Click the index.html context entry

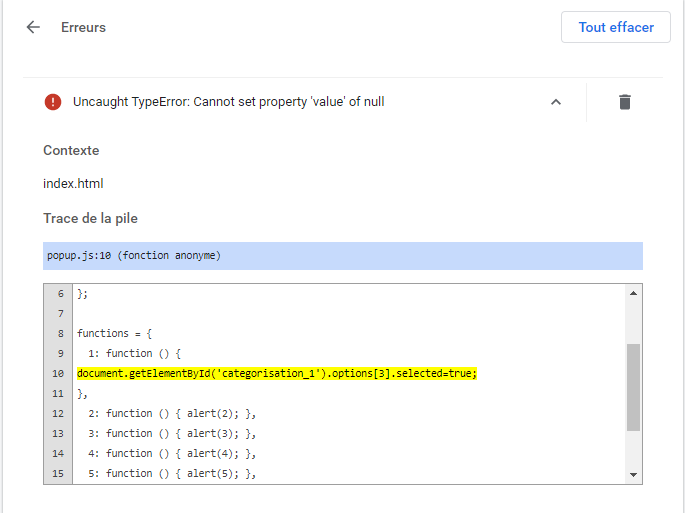(73, 183)
